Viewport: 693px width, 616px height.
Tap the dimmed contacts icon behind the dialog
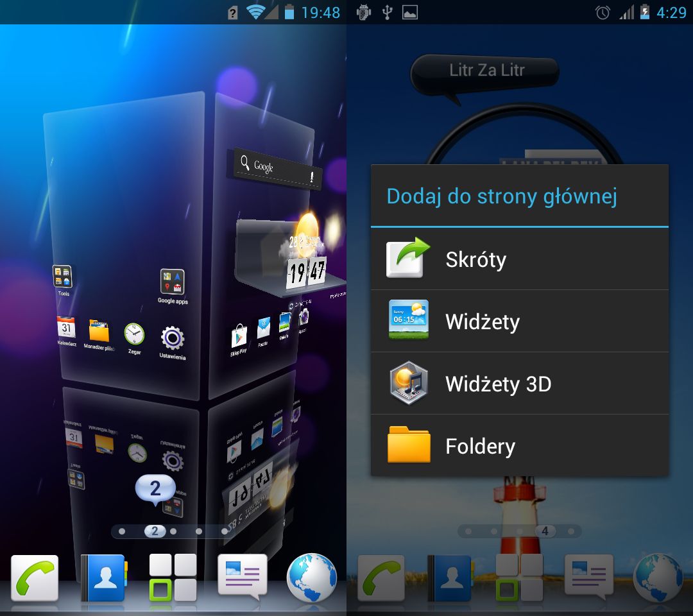[x=450, y=578]
